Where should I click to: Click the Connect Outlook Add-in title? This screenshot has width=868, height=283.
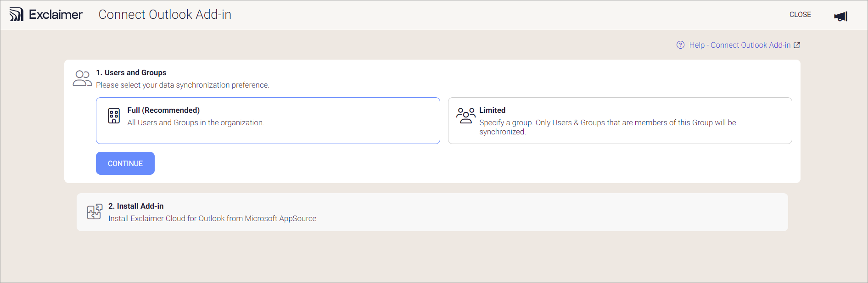pos(164,14)
